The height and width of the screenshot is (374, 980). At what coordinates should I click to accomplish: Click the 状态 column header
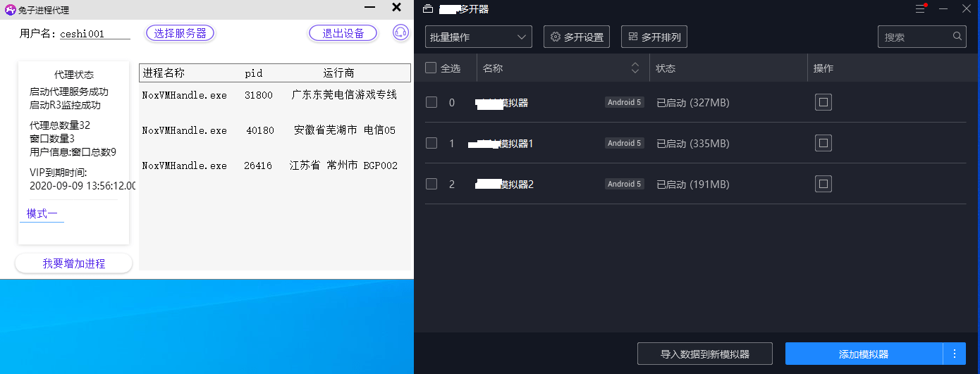pos(666,68)
